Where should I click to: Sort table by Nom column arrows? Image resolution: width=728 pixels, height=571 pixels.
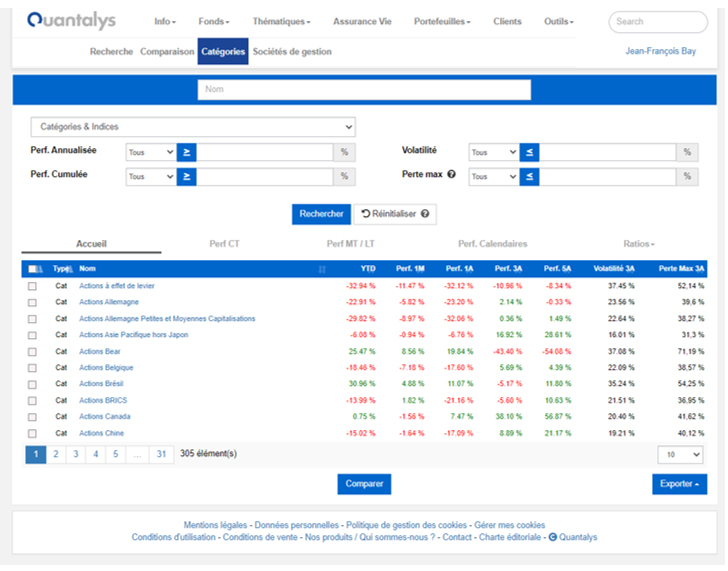pyautogui.click(x=322, y=269)
